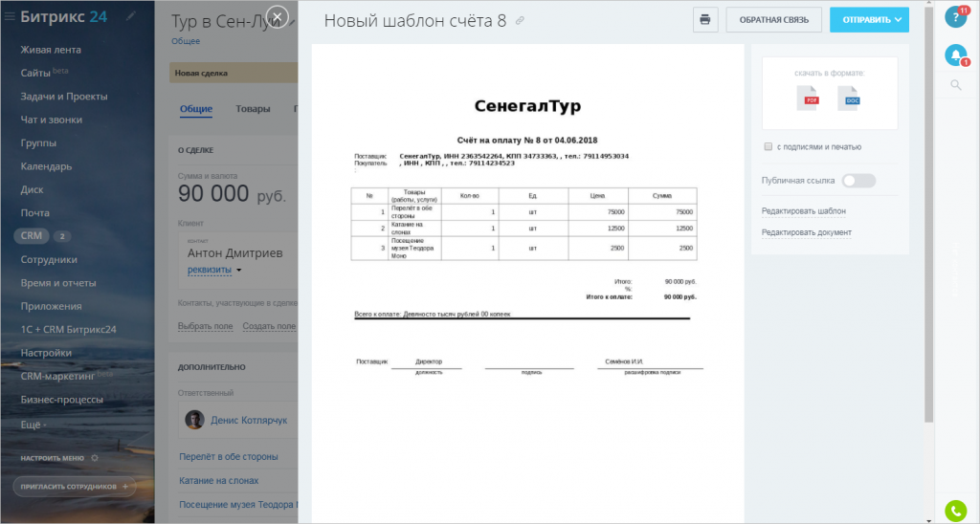Viewport: 980px width, 524px height.
Task: Open the notifications bell
Action: tap(955, 55)
